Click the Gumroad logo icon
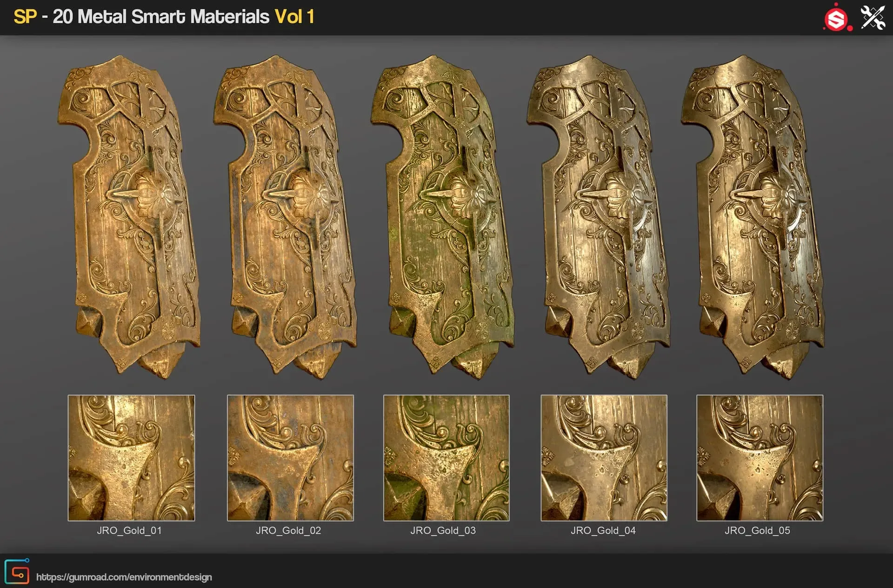The image size is (893, 588). click(17, 572)
